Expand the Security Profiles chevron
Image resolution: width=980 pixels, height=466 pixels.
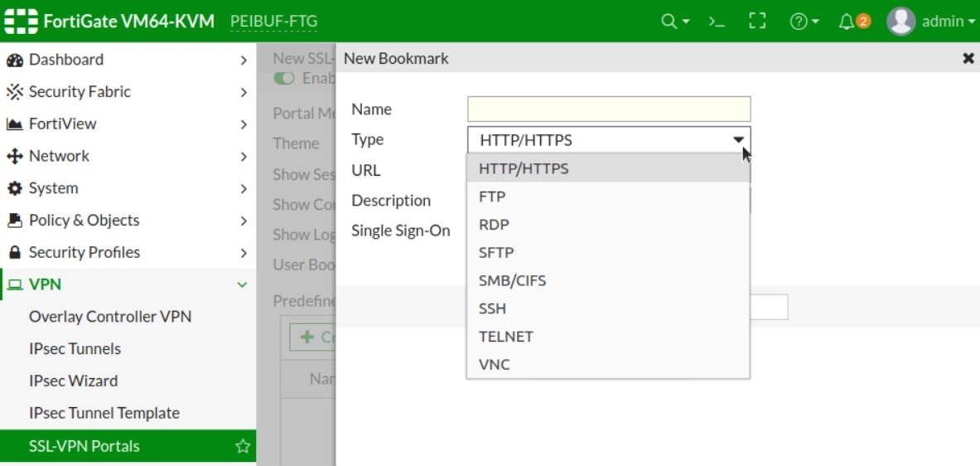pyautogui.click(x=243, y=253)
